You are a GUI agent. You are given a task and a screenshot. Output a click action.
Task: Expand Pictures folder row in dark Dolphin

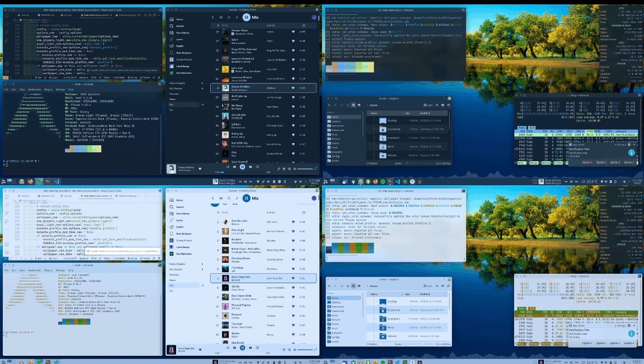(374, 156)
